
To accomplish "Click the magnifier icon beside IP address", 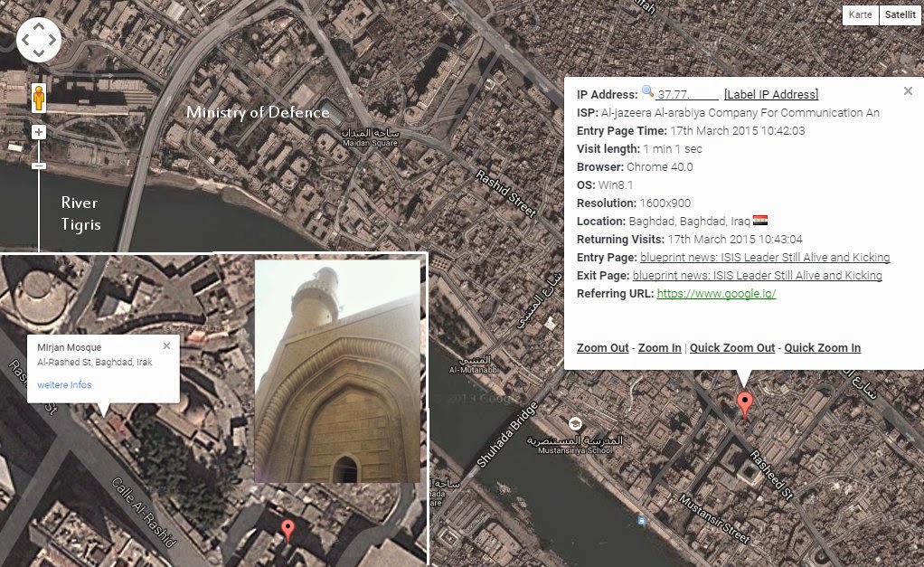I will (647, 91).
